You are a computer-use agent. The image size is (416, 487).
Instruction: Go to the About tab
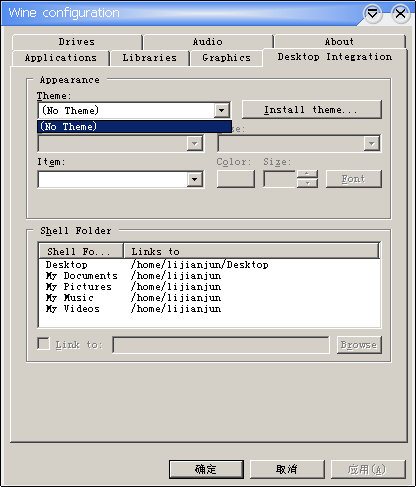click(x=340, y=42)
